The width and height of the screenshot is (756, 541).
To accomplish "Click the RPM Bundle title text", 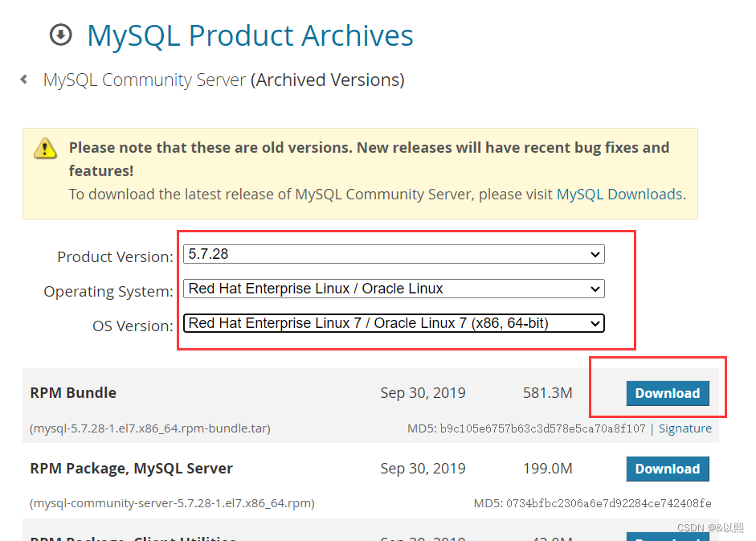I will (73, 393).
